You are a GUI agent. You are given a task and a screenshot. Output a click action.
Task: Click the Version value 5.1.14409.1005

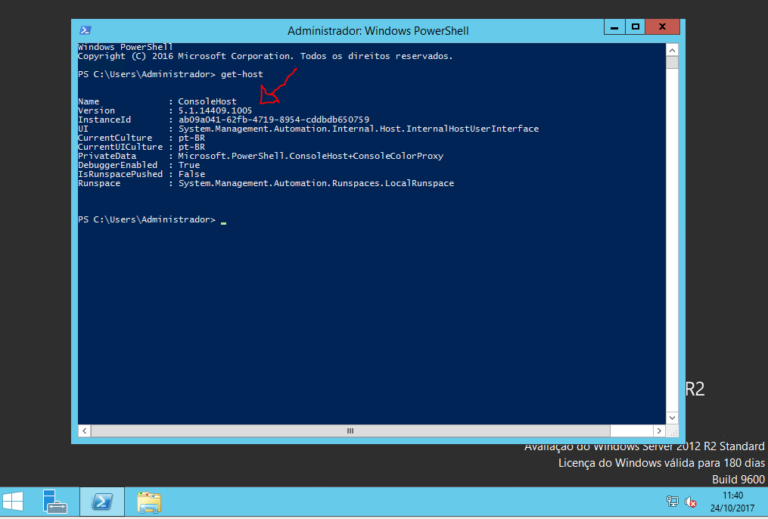(x=215, y=110)
